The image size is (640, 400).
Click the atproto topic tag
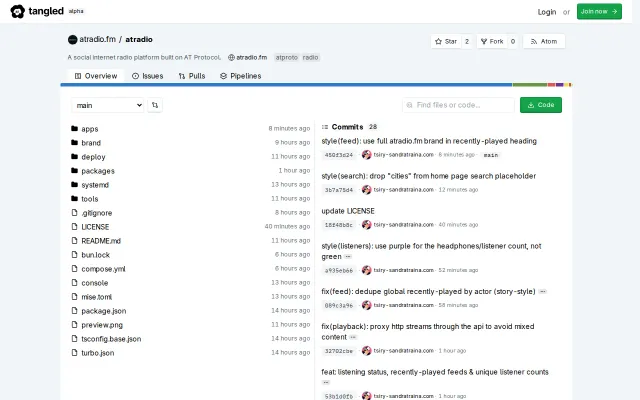[x=287, y=58]
